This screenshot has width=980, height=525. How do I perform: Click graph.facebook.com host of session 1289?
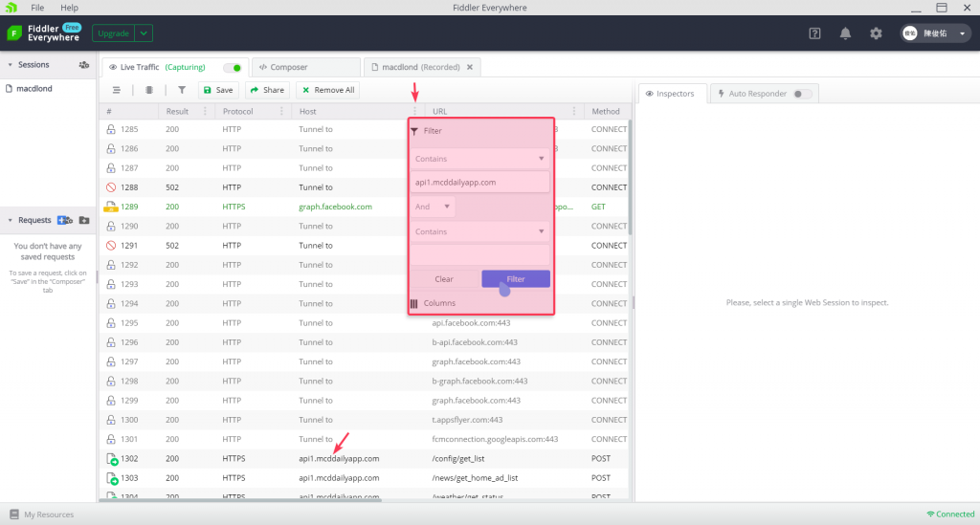(335, 207)
